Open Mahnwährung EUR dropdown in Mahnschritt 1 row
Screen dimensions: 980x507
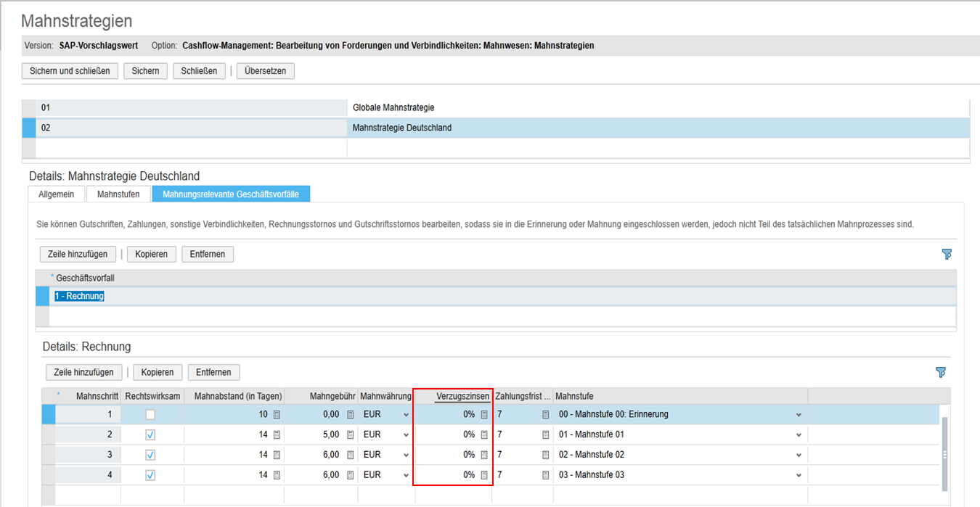click(x=406, y=415)
